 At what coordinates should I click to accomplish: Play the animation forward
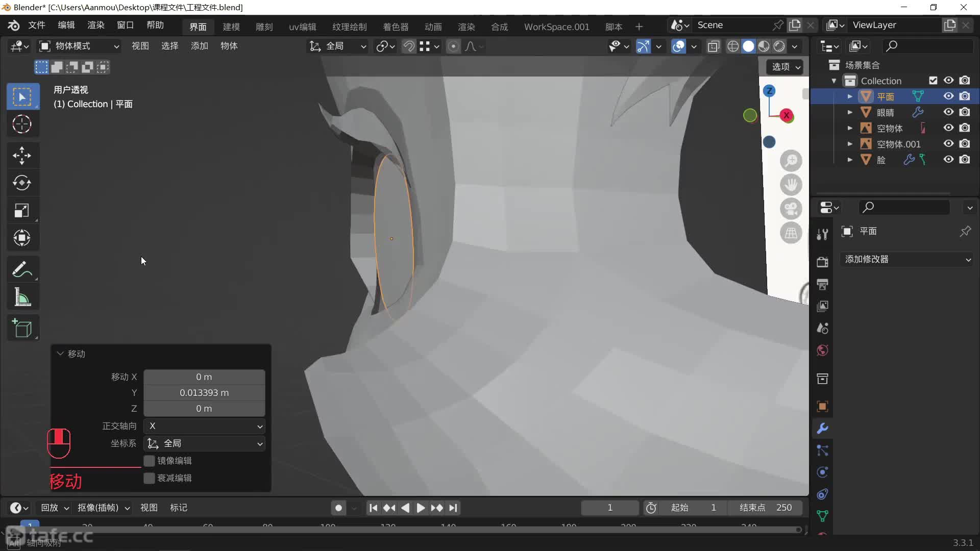(421, 508)
